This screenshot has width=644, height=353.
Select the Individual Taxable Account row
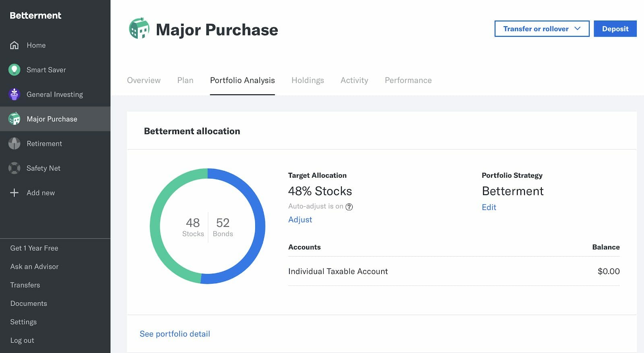tap(454, 271)
